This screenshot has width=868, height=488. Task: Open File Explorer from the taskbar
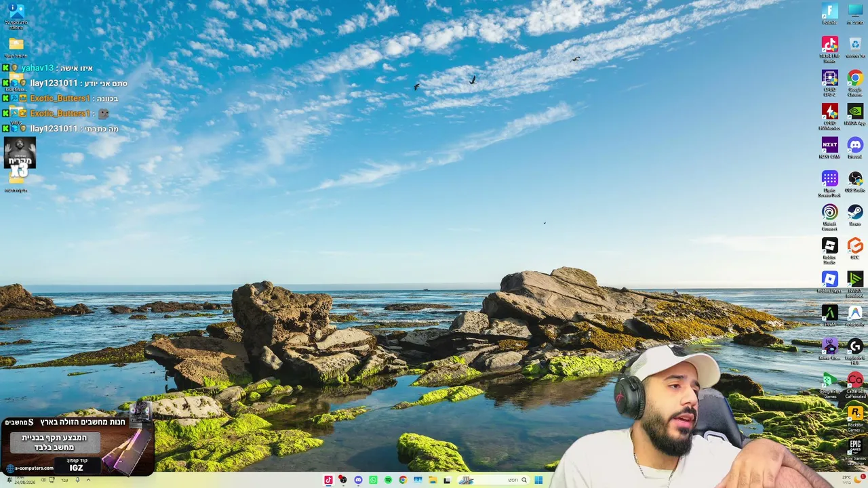[433, 480]
